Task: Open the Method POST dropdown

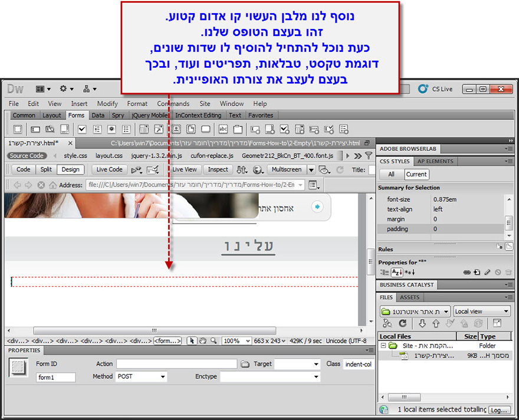Action: (x=141, y=376)
